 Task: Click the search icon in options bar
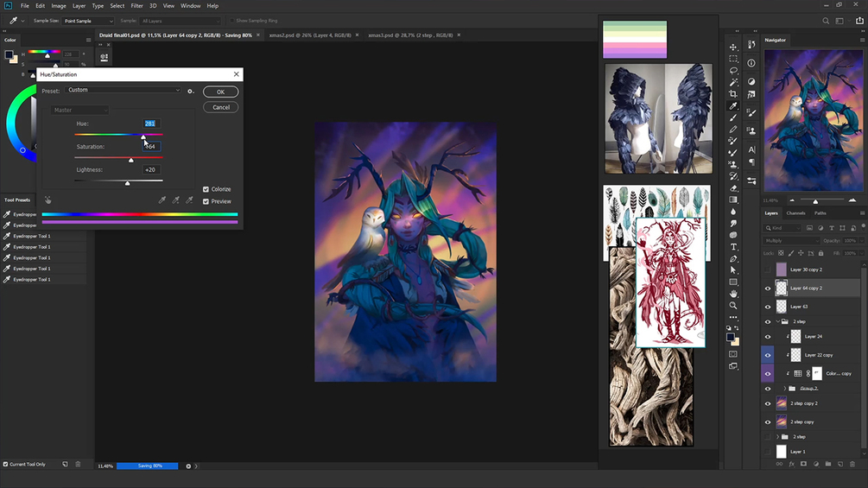pyautogui.click(x=826, y=21)
